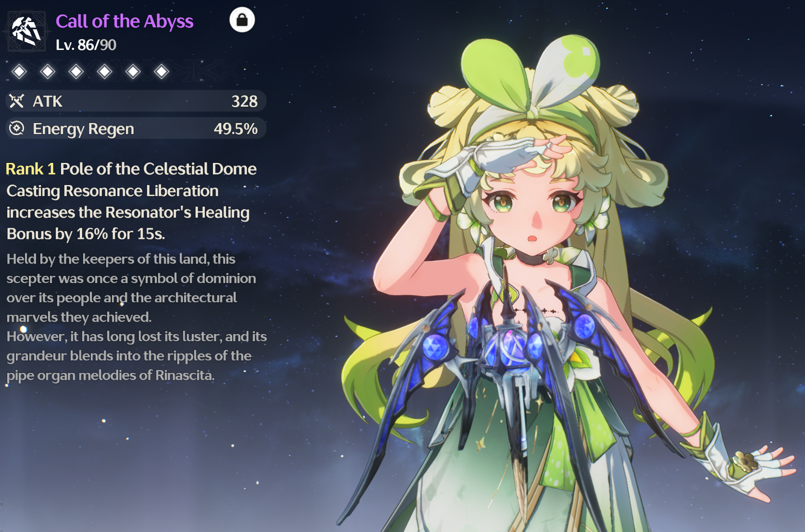Open the Energy Regen stat row
This screenshot has height=532, width=805.
[x=136, y=128]
